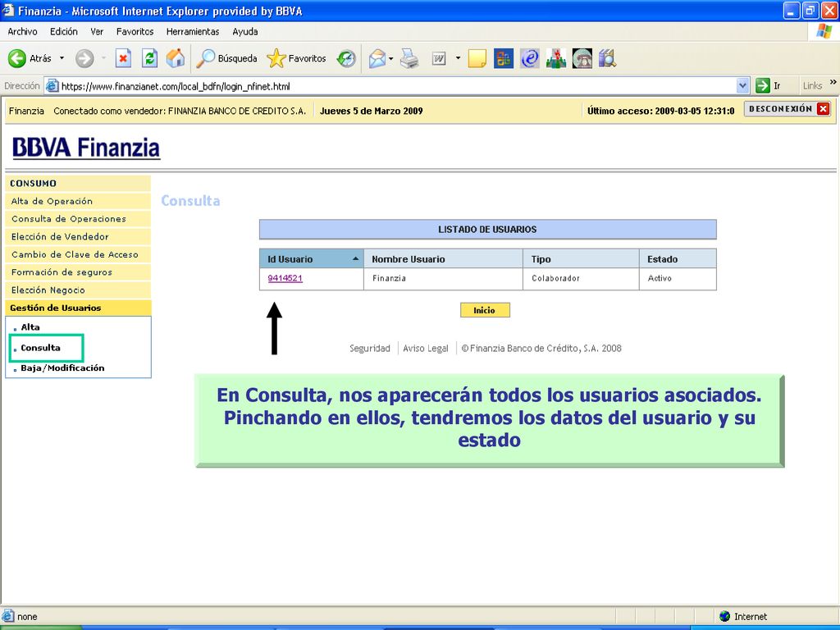Go to the Home page icon

click(x=176, y=58)
